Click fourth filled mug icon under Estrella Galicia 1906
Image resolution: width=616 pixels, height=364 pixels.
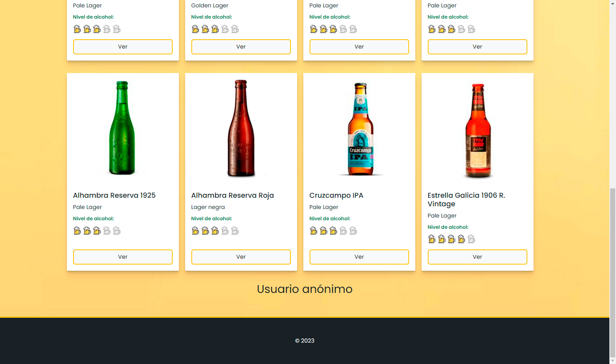pos(462,239)
